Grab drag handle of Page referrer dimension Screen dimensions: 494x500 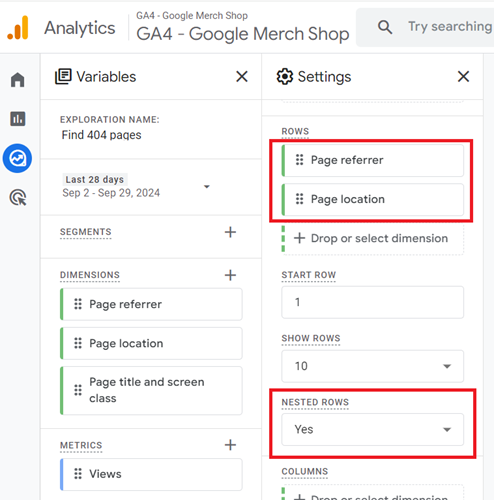click(78, 304)
